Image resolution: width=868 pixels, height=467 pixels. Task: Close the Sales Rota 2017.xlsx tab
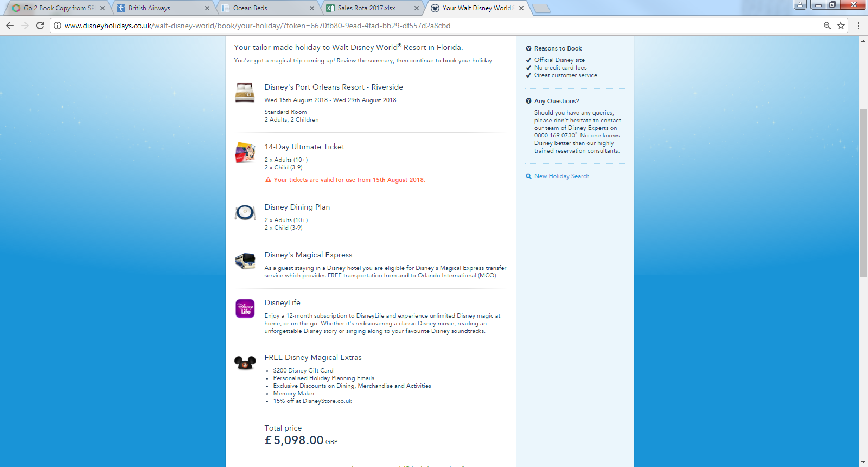[417, 8]
